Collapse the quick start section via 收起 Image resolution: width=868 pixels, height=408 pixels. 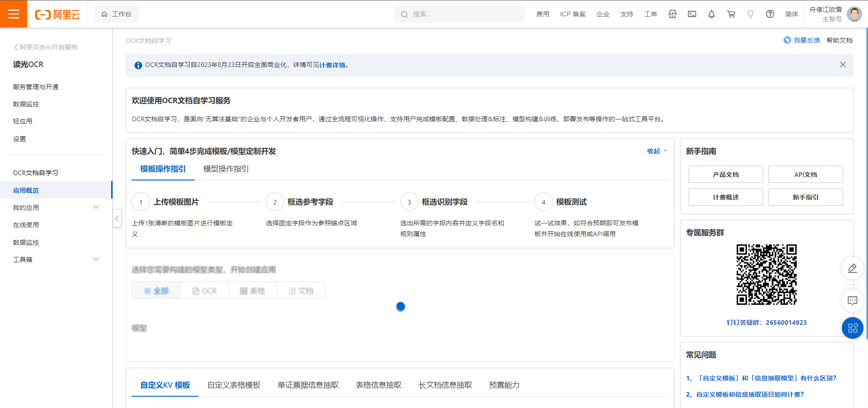(657, 151)
